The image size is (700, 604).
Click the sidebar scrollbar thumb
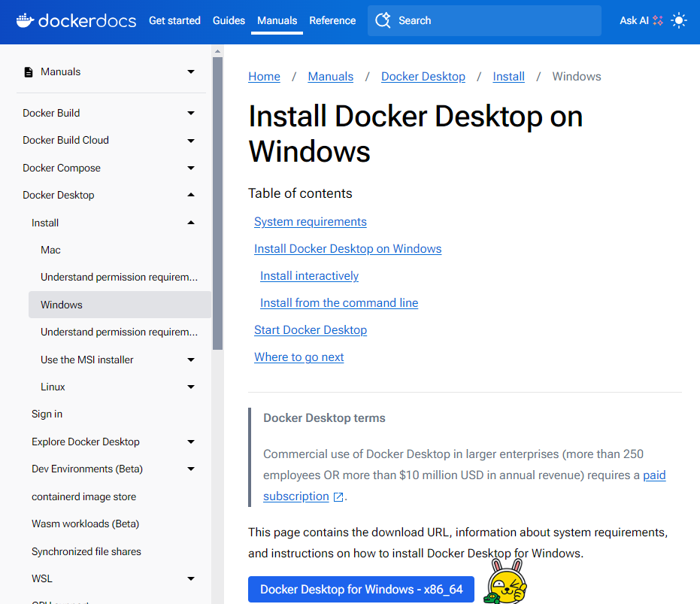[217, 203]
